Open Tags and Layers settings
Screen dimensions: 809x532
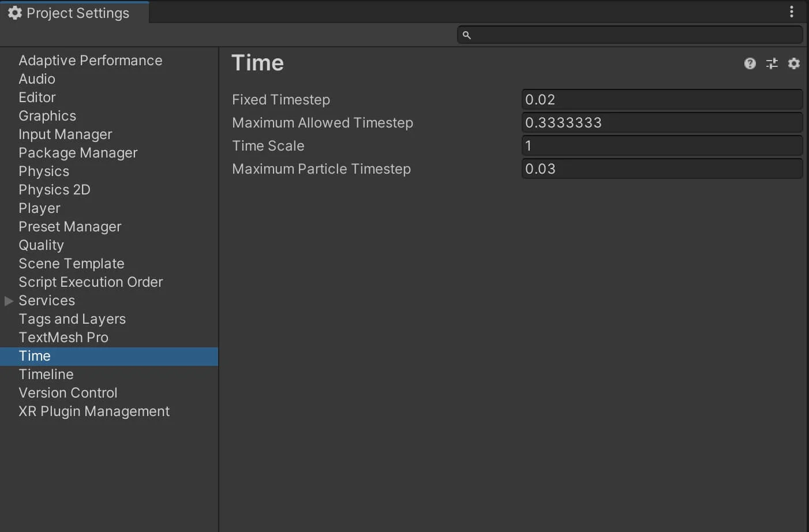(x=72, y=319)
